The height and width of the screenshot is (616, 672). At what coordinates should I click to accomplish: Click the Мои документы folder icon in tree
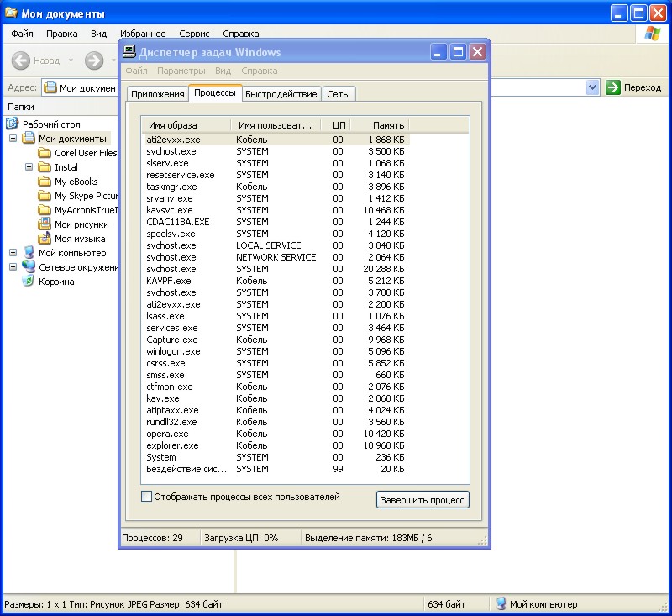29,138
